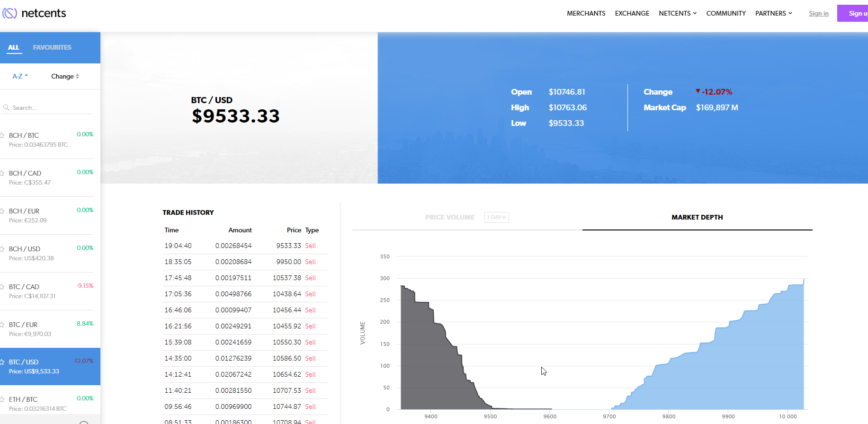Click the 10586.50 trade price

pyautogui.click(x=287, y=358)
